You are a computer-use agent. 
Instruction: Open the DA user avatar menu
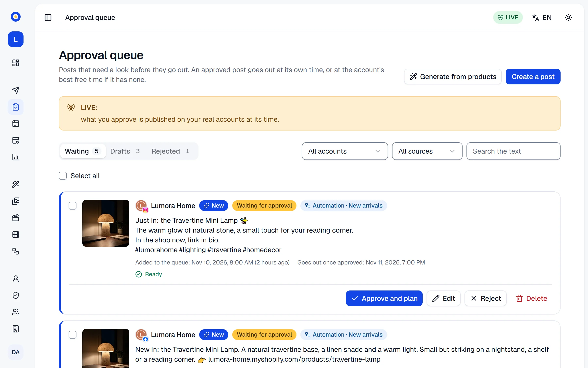[x=16, y=352]
